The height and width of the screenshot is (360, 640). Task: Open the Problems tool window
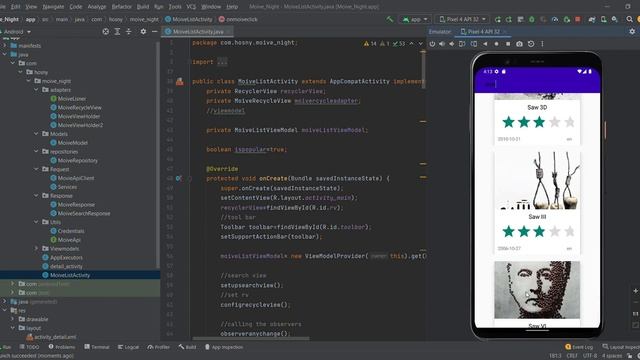62,347
